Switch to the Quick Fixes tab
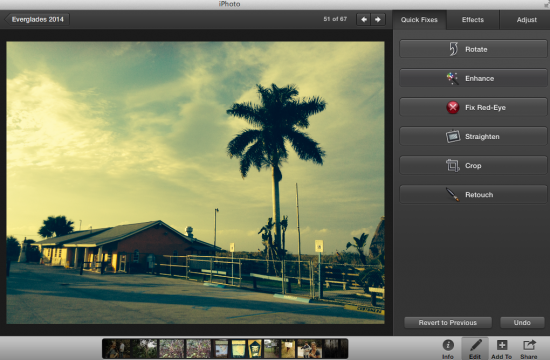 coord(419,20)
